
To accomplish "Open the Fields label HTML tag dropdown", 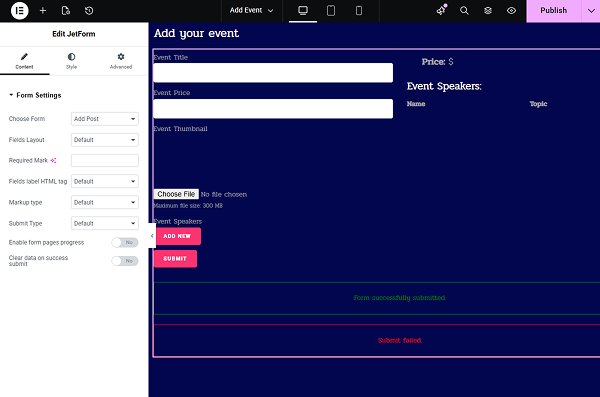I will coord(104,181).
